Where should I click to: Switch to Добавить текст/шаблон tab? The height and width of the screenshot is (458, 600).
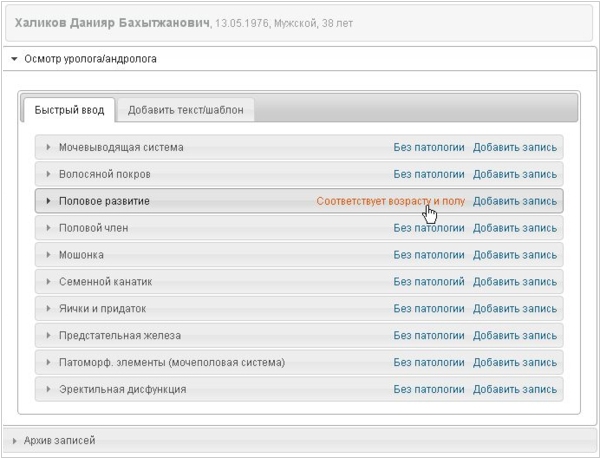coord(186,110)
